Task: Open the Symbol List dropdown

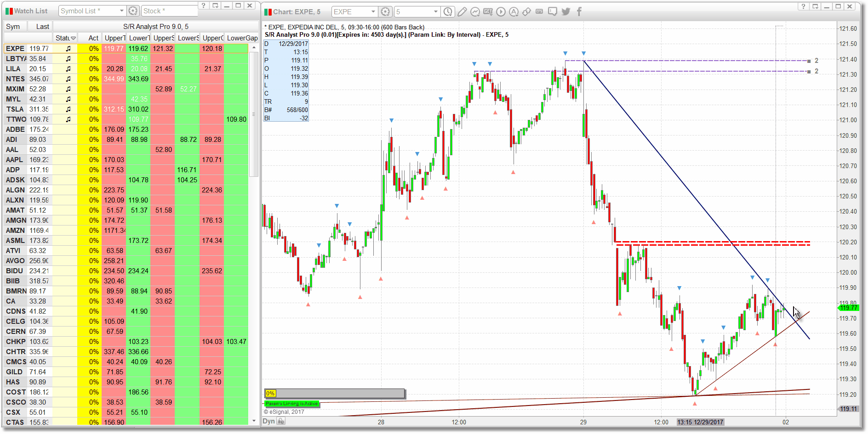Action: 122,11
